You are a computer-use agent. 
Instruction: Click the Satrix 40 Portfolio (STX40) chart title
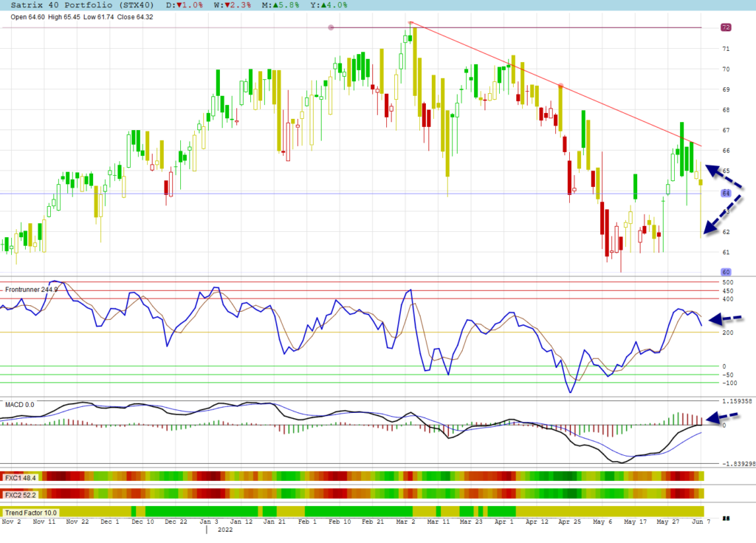tap(82, 5)
